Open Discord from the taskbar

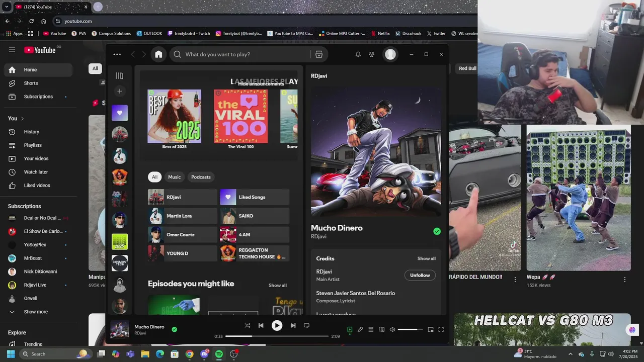click(204, 354)
